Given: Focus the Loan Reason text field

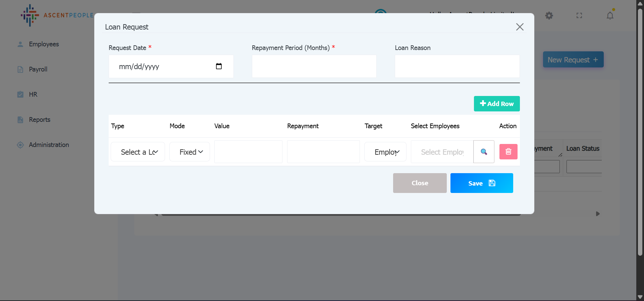Looking at the screenshot, I should click(x=457, y=66).
